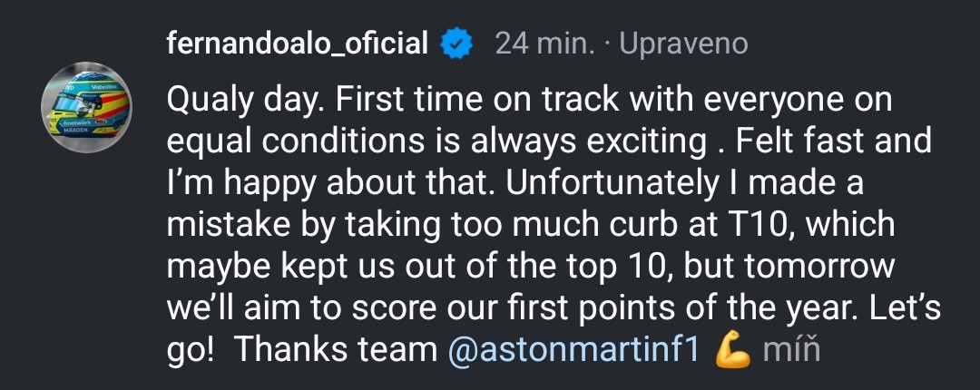Click the words Thanks team
Screen dimensions: 980x390
point(335,350)
